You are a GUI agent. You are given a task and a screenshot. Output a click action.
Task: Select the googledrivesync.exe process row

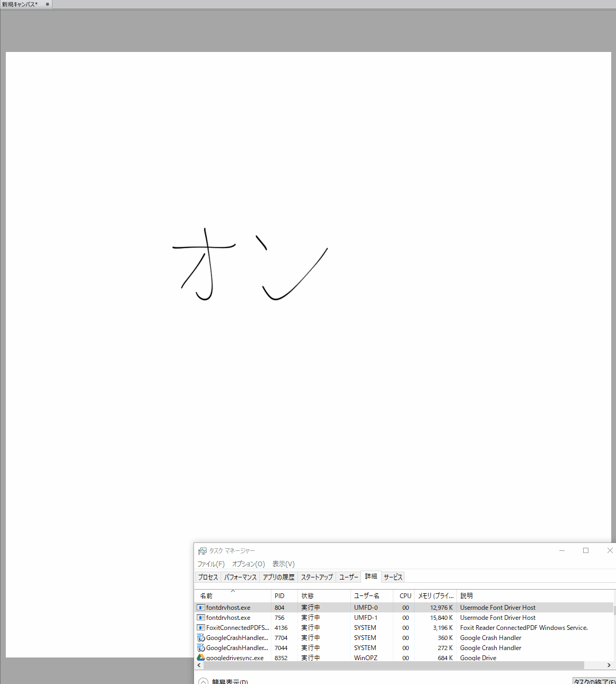[404, 657]
